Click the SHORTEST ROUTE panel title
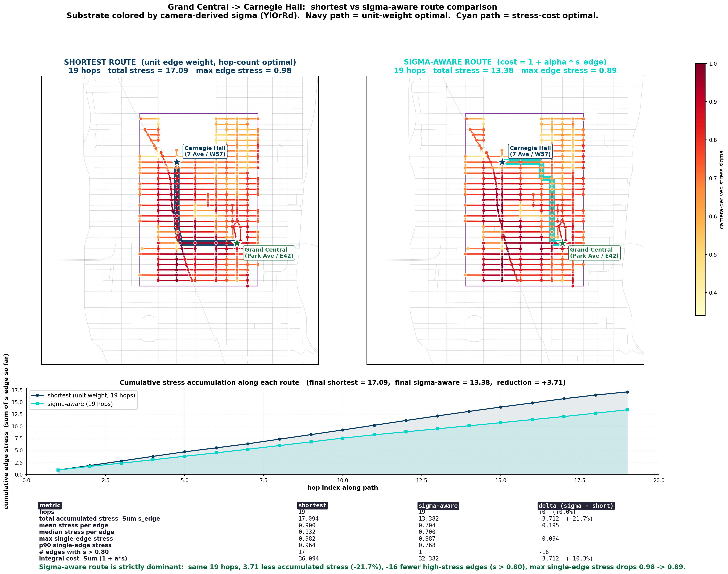728x574 pixels. [180, 66]
